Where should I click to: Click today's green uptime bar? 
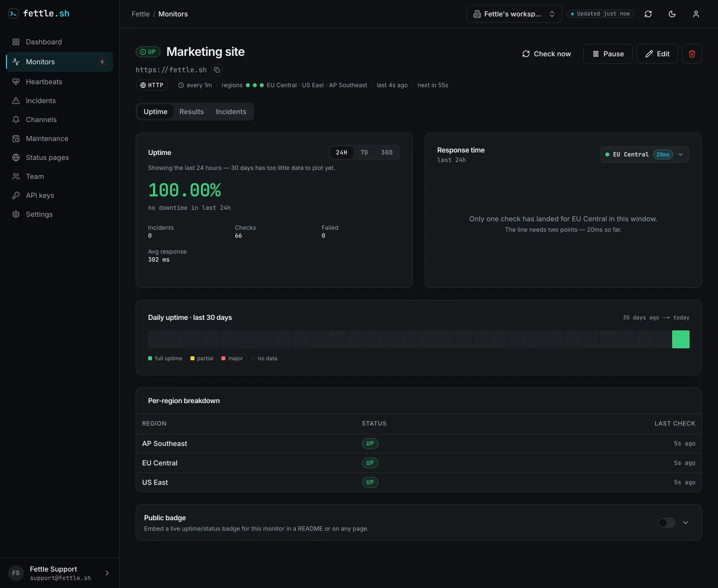681,339
